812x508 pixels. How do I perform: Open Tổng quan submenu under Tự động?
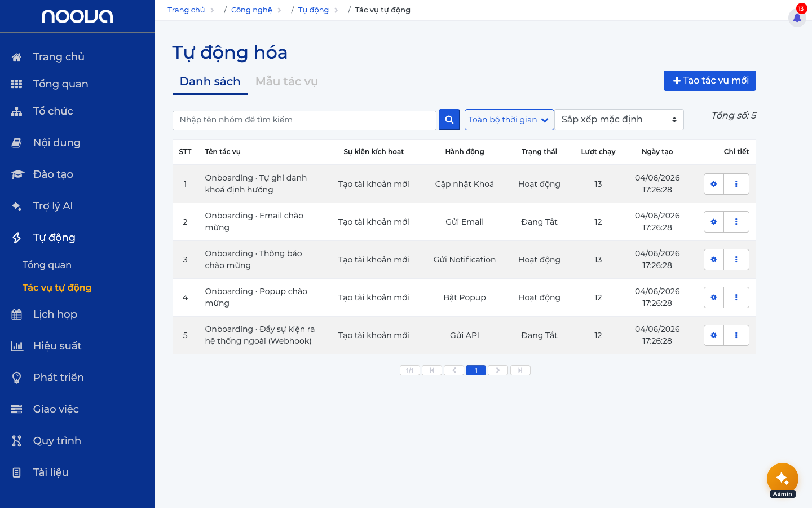47,265
